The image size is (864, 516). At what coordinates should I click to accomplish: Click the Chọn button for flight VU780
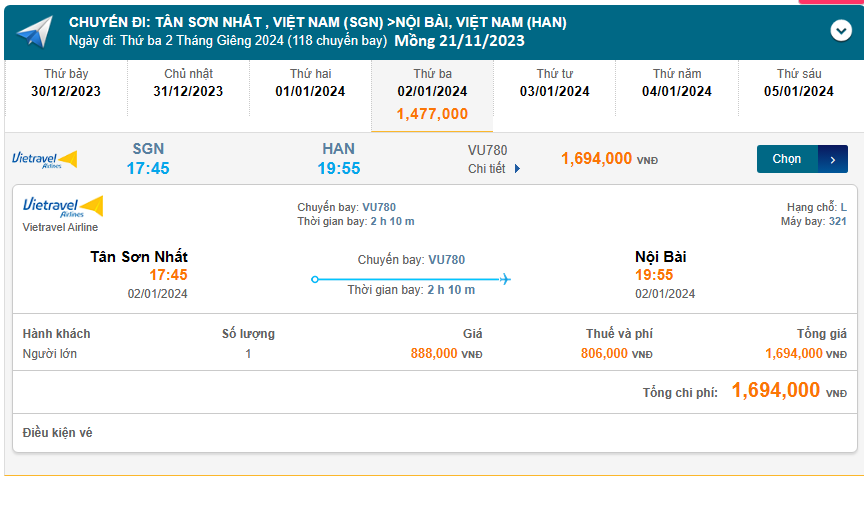tap(787, 159)
